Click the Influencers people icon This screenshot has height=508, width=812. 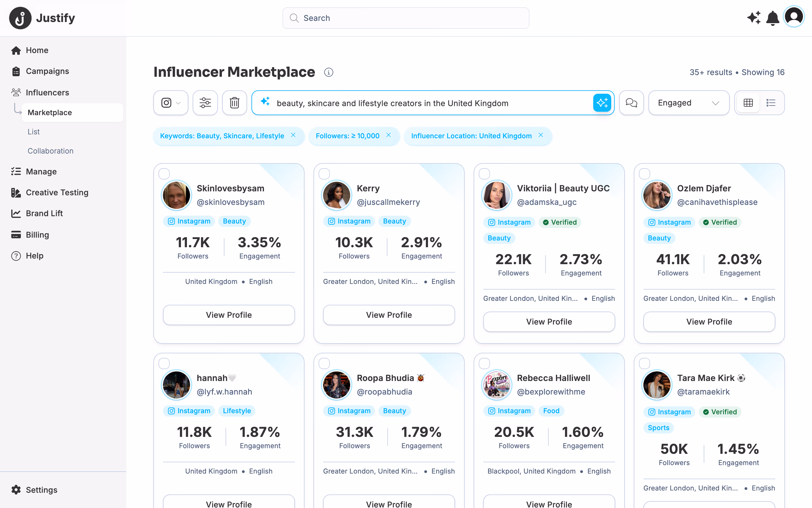[16, 92]
